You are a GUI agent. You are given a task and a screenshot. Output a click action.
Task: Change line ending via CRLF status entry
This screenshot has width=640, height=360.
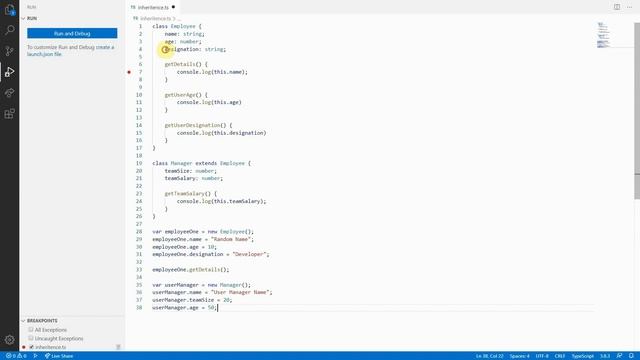point(560,356)
